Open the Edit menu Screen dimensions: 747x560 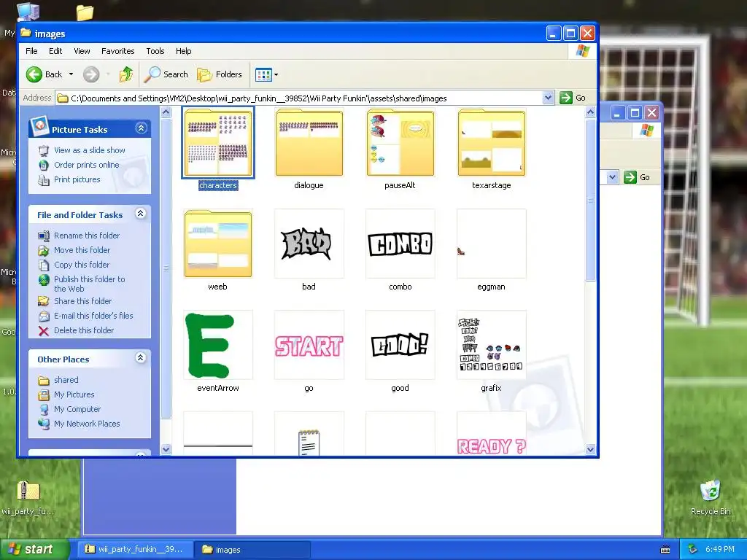pyautogui.click(x=55, y=51)
